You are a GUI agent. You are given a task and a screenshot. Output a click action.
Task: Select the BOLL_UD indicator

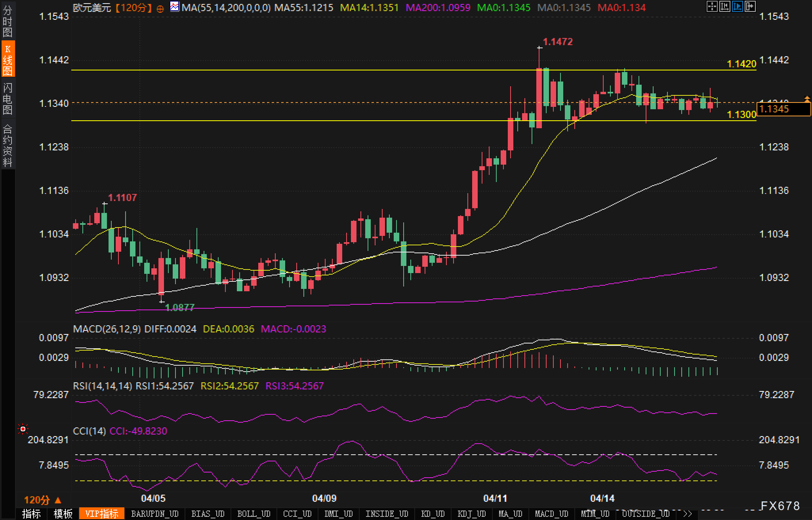[x=254, y=514]
